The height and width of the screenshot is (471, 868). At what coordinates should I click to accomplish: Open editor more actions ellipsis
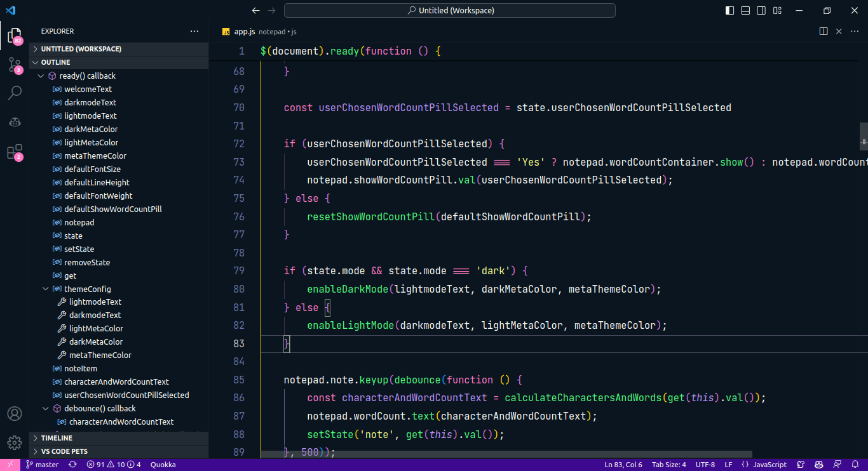click(854, 31)
